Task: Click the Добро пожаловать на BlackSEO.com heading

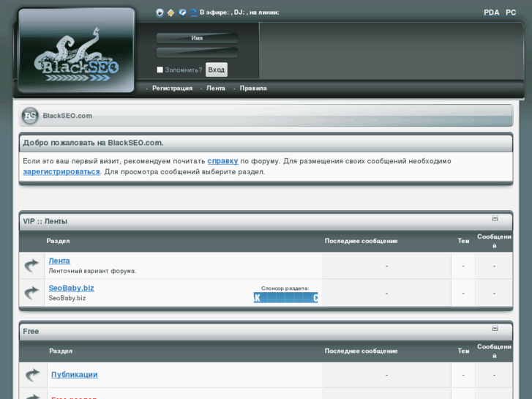Action: click(93, 143)
